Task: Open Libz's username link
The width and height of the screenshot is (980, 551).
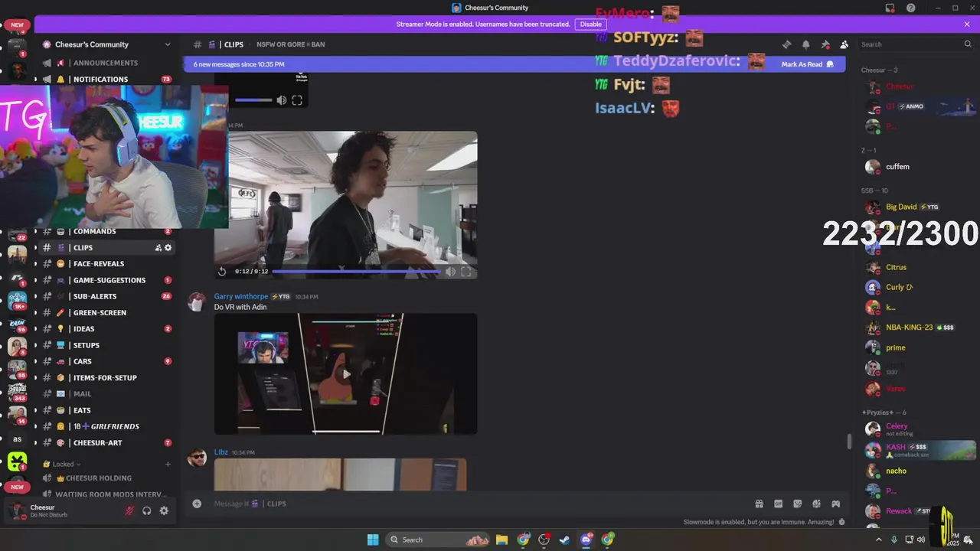Action: tap(220, 452)
